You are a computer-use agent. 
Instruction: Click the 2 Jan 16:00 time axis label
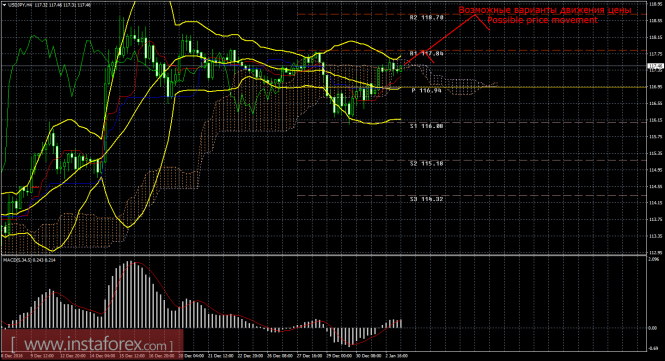397,356
